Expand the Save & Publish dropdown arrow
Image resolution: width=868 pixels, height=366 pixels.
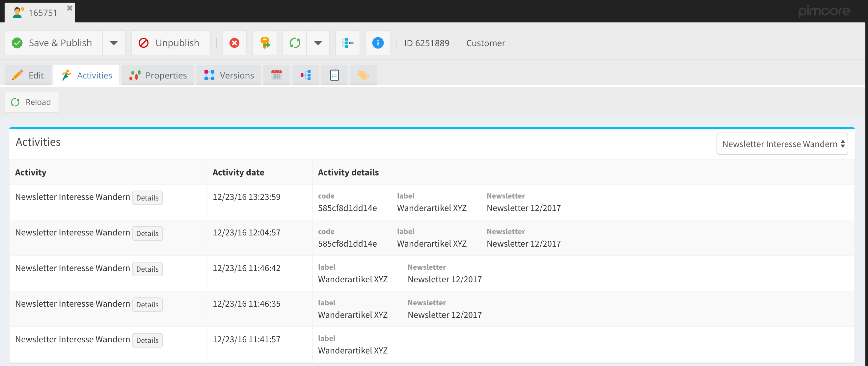(x=114, y=43)
